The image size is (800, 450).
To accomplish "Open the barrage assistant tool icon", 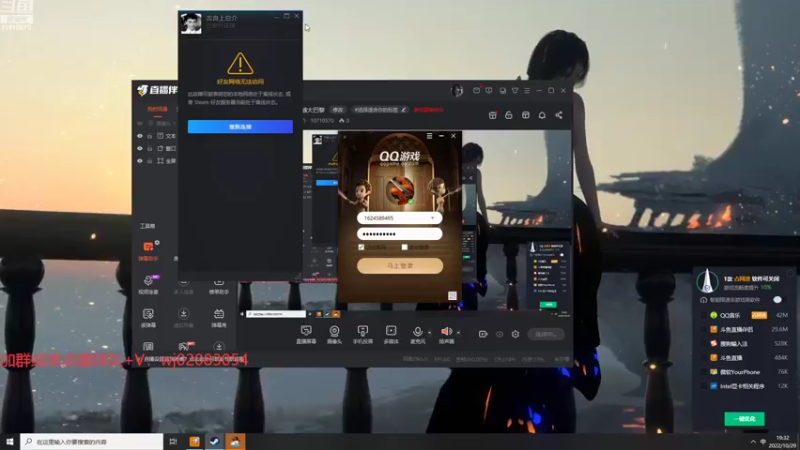I will pos(148,247).
